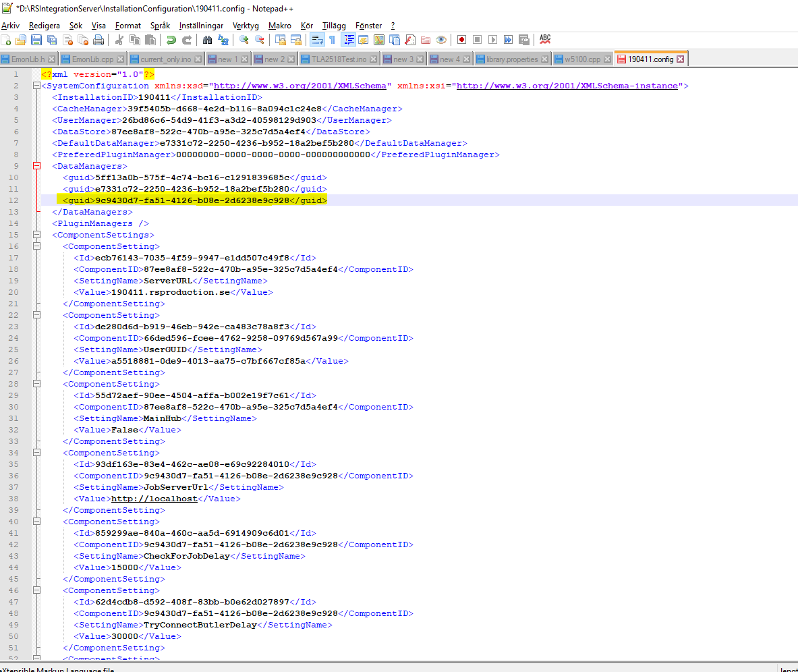Close the TLA2518Test.ino tab
Viewport: 798px width, 672px height.
[373, 59]
